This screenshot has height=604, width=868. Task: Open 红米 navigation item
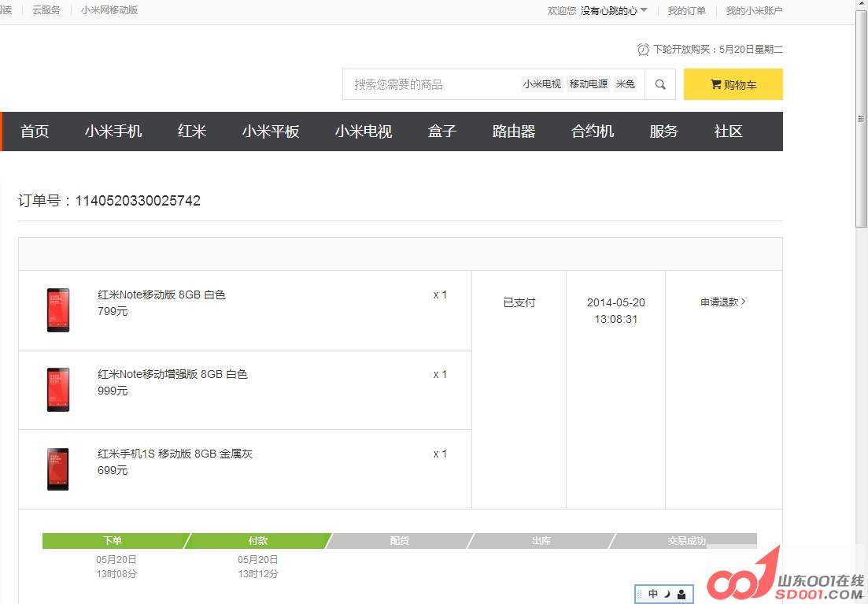pos(192,132)
